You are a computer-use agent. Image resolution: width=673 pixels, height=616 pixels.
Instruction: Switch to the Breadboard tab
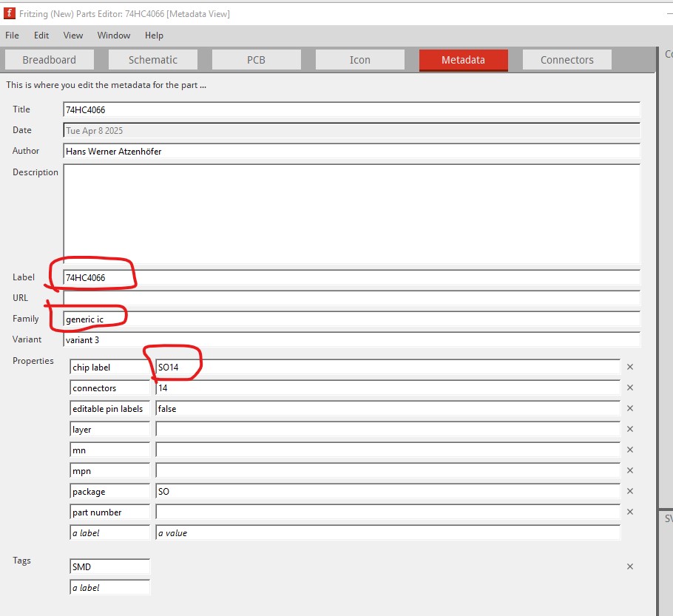(50, 60)
